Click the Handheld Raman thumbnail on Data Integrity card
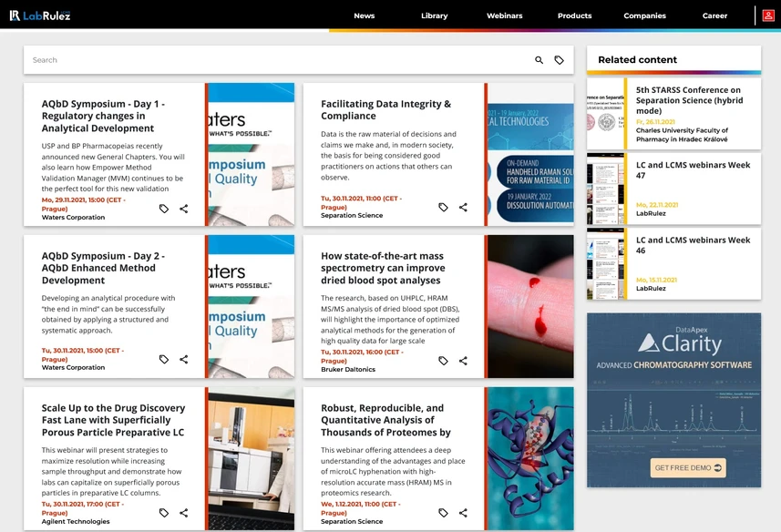 [x=530, y=154]
